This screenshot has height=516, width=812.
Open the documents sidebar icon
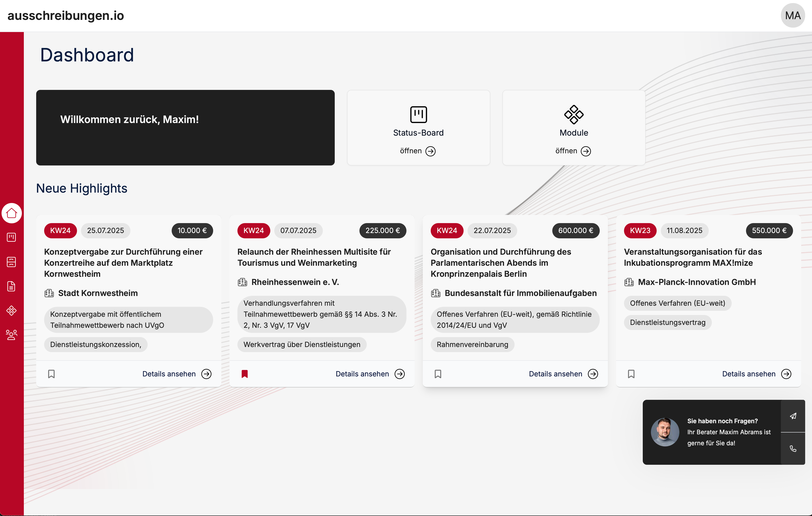click(11, 286)
